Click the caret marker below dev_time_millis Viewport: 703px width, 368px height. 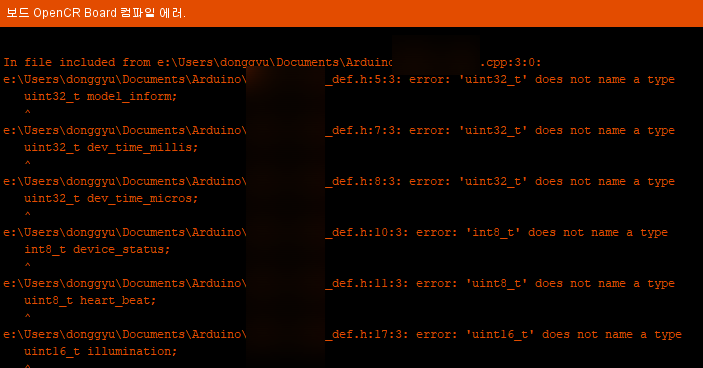coord(28,164)
